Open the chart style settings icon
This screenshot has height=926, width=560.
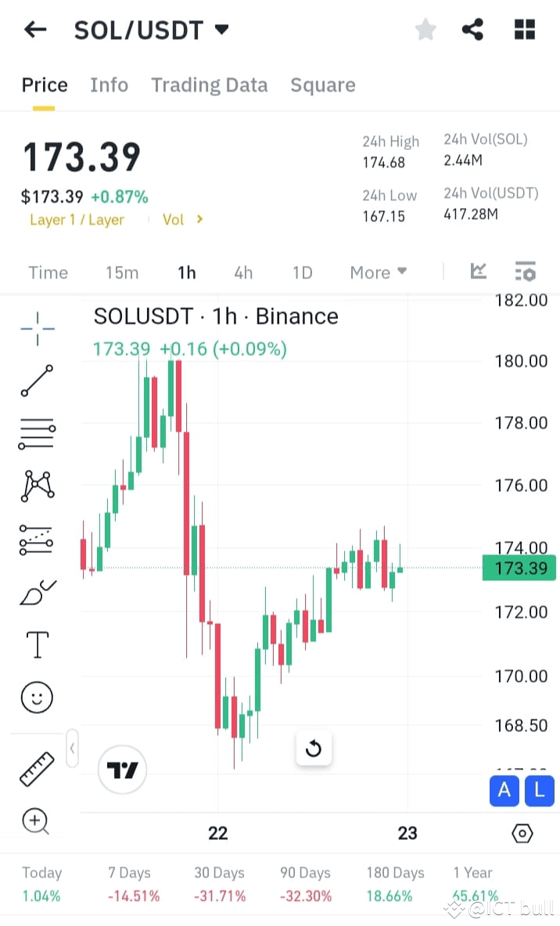pos(525,271)
